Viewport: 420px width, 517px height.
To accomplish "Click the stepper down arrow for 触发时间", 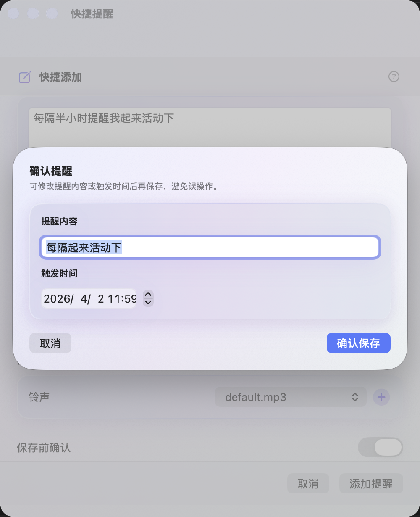I will coord(148,302).
